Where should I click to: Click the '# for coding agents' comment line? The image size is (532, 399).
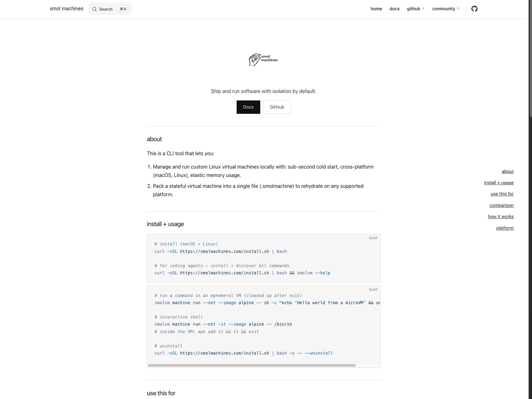222,266
